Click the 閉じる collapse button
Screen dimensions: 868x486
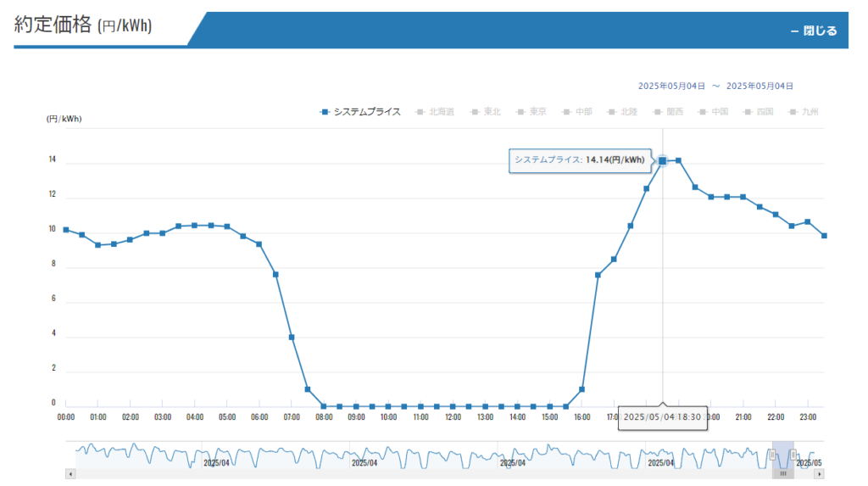[x=814, y=31]
